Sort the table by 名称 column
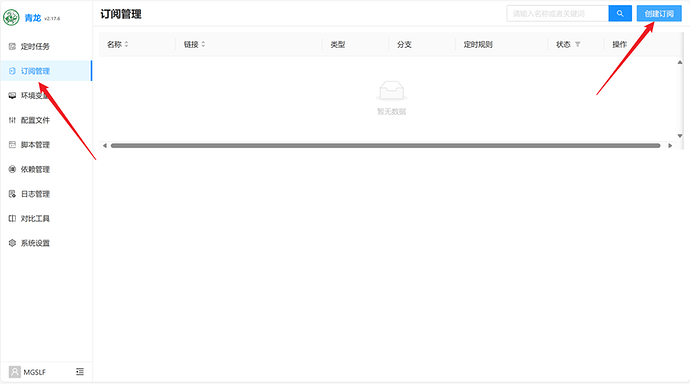Screen dimensions: 690x384 pyautogui.click(x=126, y=44)
